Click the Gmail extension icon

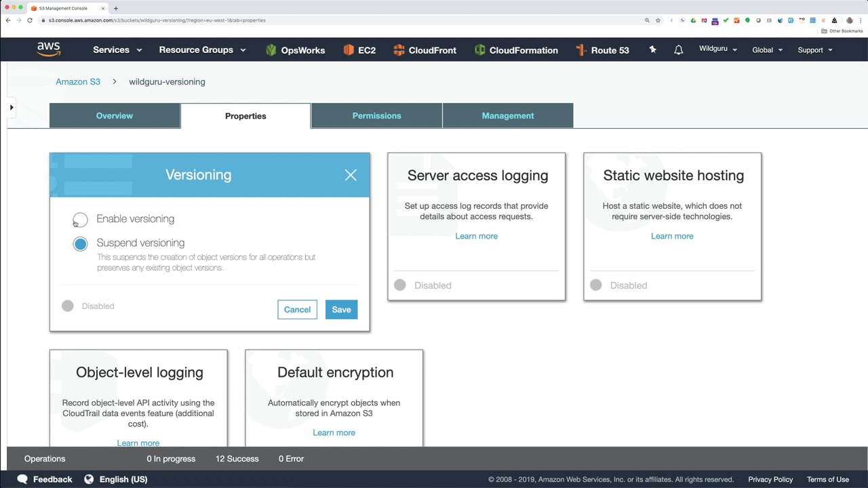tap(704, 20)
